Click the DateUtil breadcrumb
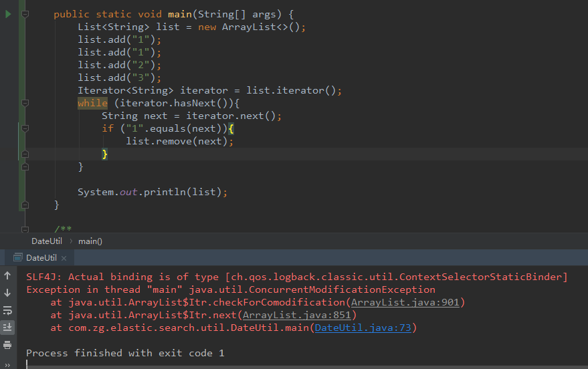 click(x=47, y=241)
